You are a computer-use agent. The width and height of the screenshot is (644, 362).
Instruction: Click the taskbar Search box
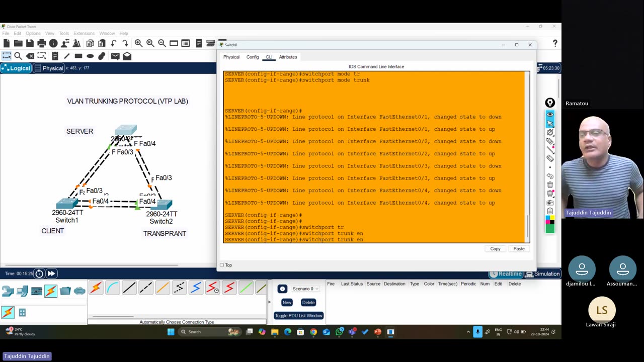tap(210, 332)
